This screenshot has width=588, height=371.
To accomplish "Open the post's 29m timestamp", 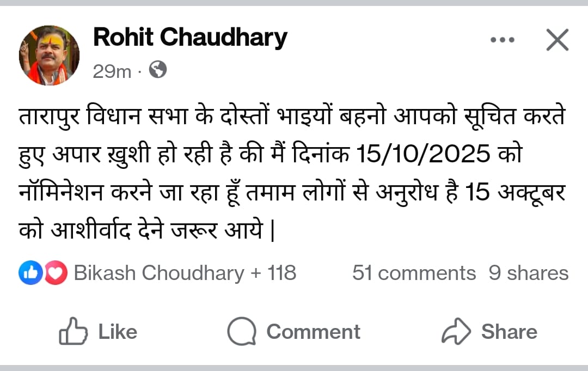I will point(112,71).
